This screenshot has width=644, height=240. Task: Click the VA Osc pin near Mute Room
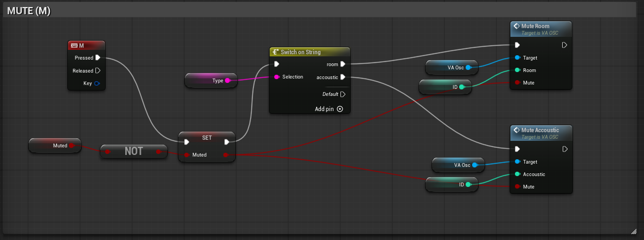pyautogui.click(x=468, y=67)
